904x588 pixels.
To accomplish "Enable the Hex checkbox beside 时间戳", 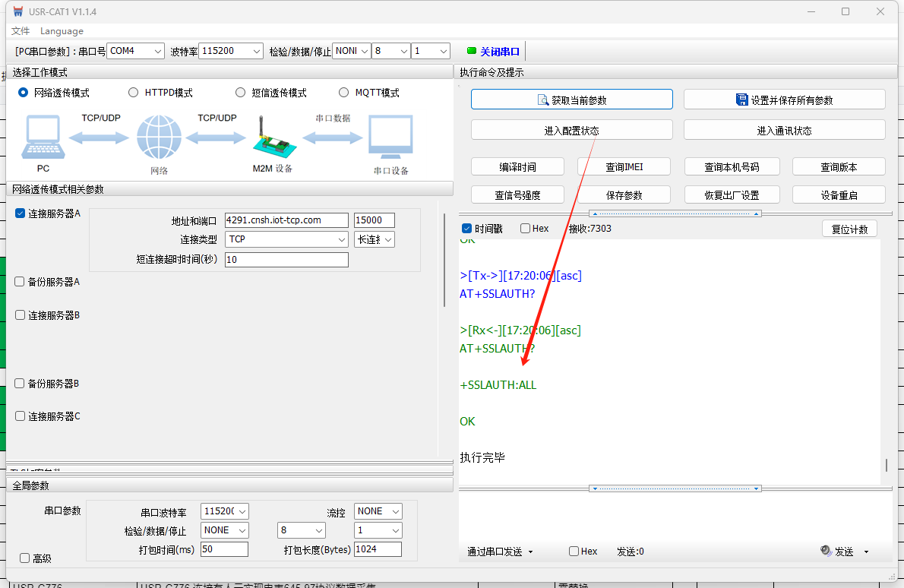I will pyautogui.click(x=526, y=229).
